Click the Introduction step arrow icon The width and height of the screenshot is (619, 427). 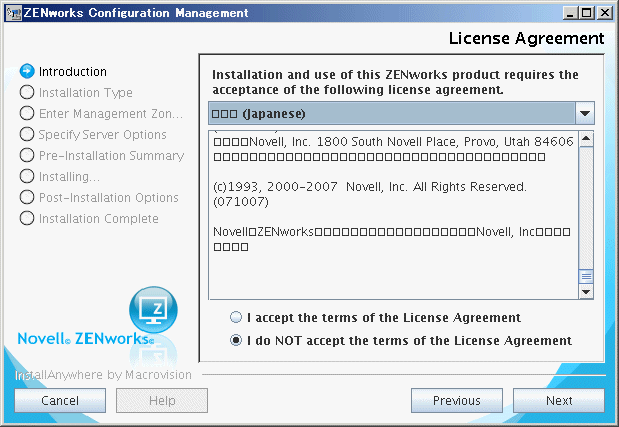pos(27,71)
